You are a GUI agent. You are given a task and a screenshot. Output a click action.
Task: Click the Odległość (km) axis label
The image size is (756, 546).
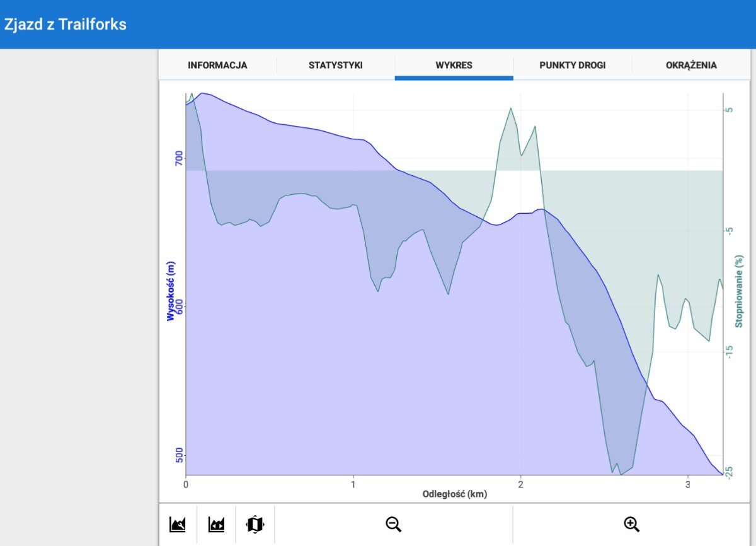click(454, 494)
